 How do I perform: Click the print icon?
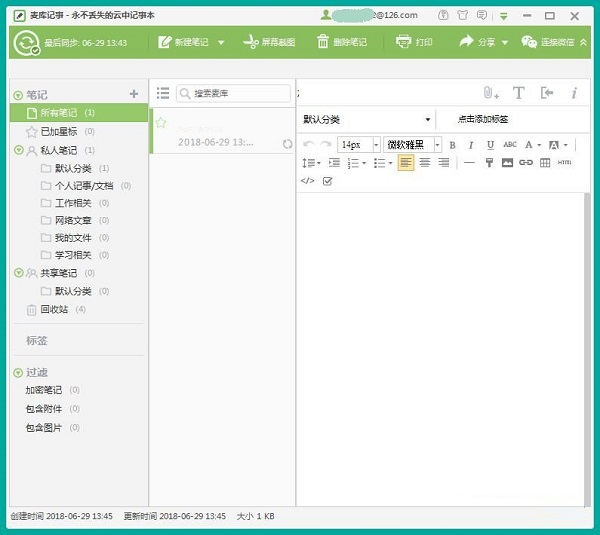(x=403, y=42)
